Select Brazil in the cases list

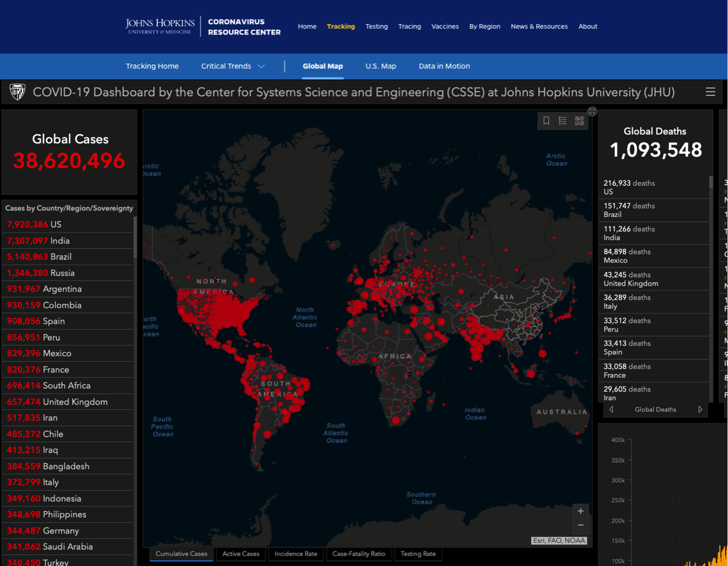(x=67, y=256)
